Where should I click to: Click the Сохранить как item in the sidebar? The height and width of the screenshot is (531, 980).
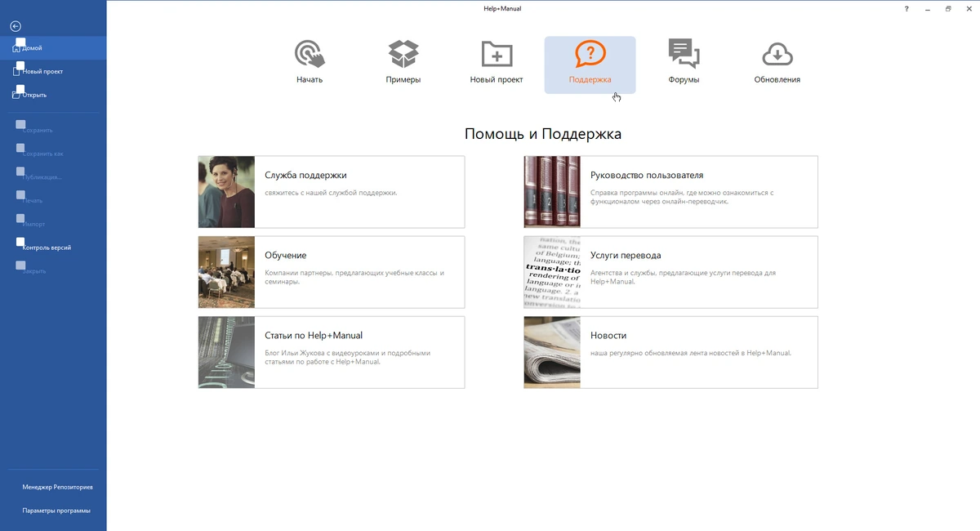[53, 154]
